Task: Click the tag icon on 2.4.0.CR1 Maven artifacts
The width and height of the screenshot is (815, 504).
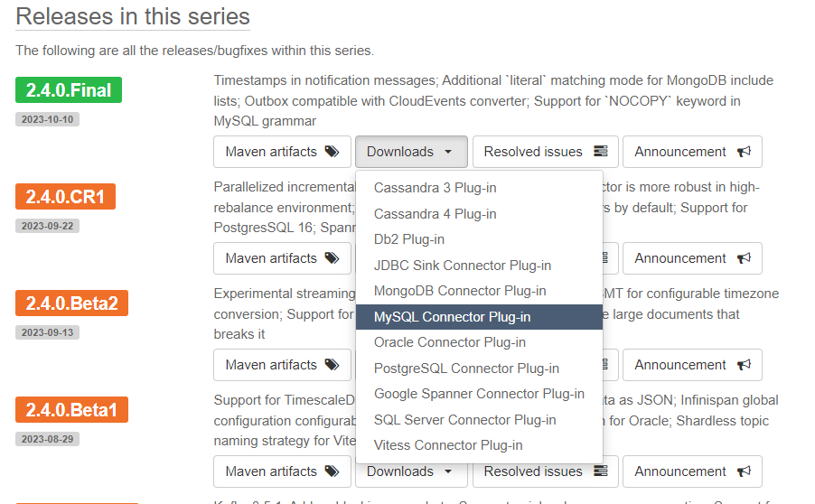Action: click(332, 258)
